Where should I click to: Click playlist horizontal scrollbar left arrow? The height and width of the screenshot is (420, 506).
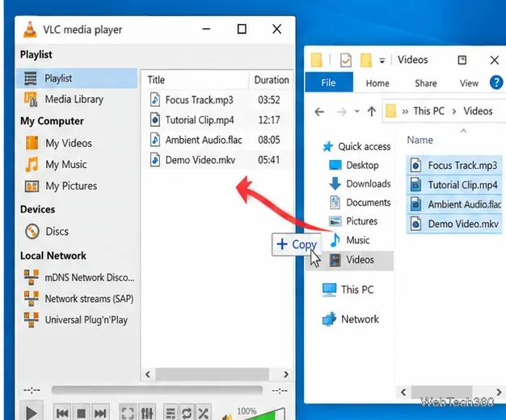pos(148,374)
